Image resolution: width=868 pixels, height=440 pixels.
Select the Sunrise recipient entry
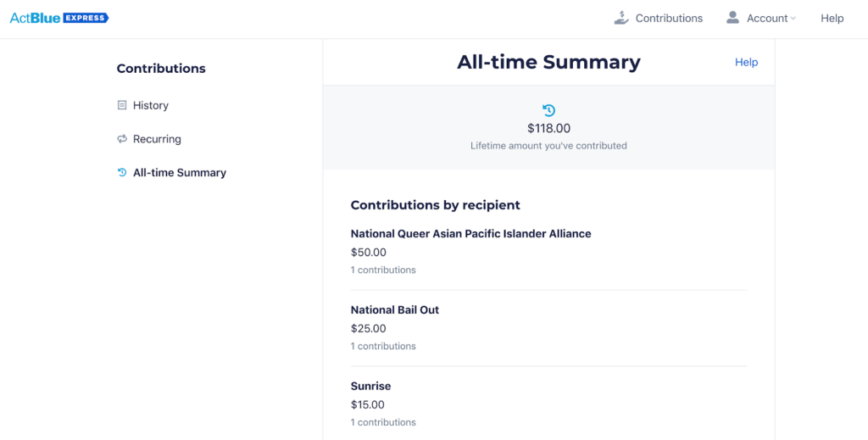[370, 386]
